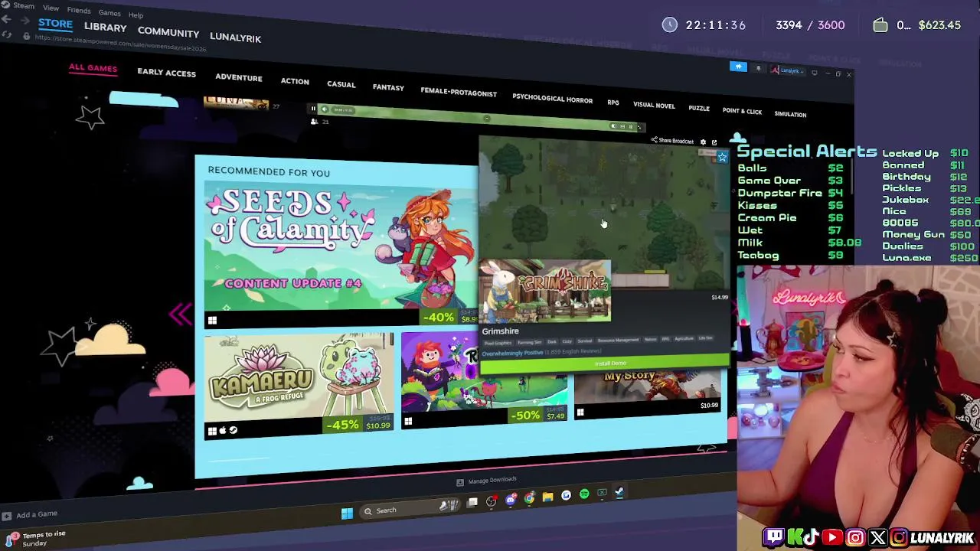The width and height of the screenshot is (980, 551).
Task: Click the lock icon beside the URL
Action: [26, 36]
